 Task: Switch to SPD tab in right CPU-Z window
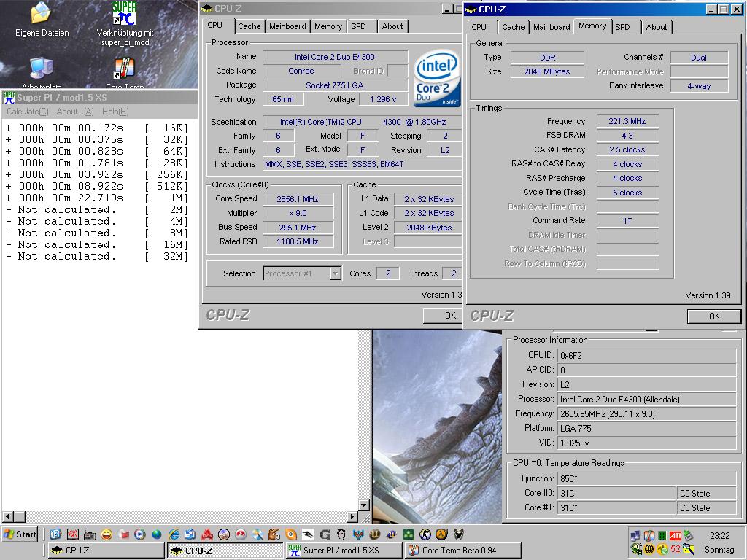[x=622, y=27]
